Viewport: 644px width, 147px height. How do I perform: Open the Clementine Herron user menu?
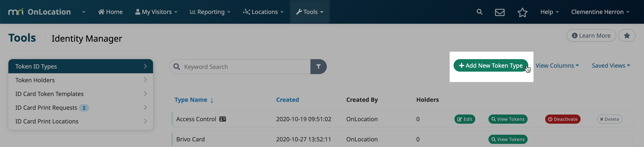(600, 12)
